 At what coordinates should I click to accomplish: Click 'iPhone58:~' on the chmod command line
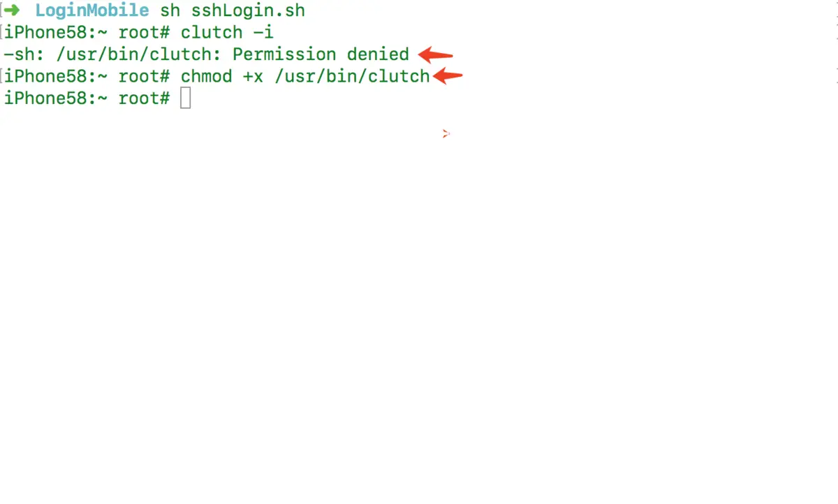coord(56,76)
